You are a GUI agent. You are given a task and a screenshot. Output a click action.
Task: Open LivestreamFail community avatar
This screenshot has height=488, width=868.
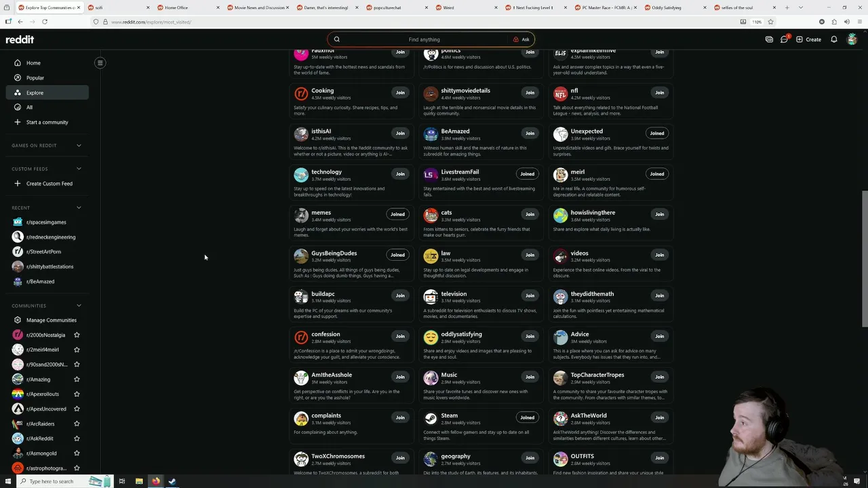point(431,175)
